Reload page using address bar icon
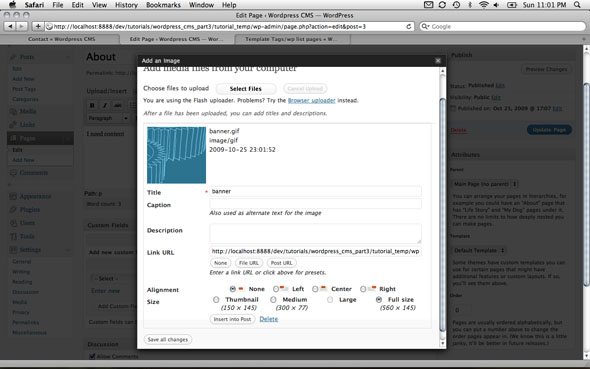Image resolution: width=590 pixels, height=369 pixels. (409, 27)
